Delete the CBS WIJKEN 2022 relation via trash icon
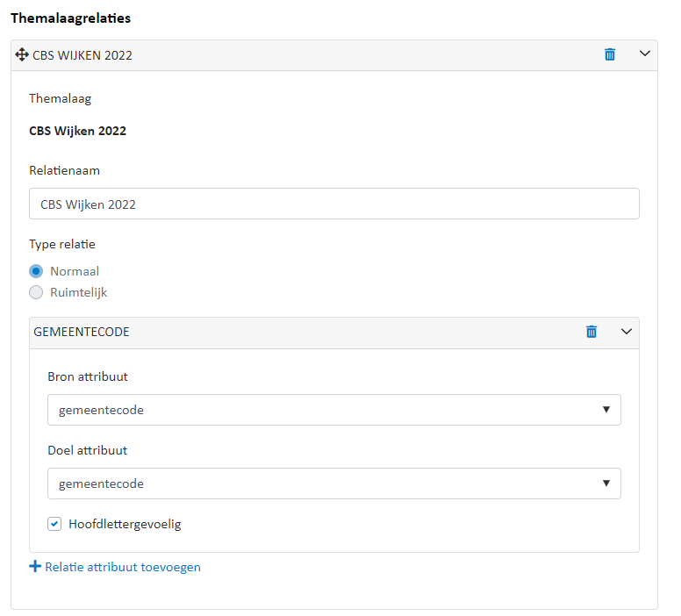Screen dimensions: 681x616 [610, 54]
